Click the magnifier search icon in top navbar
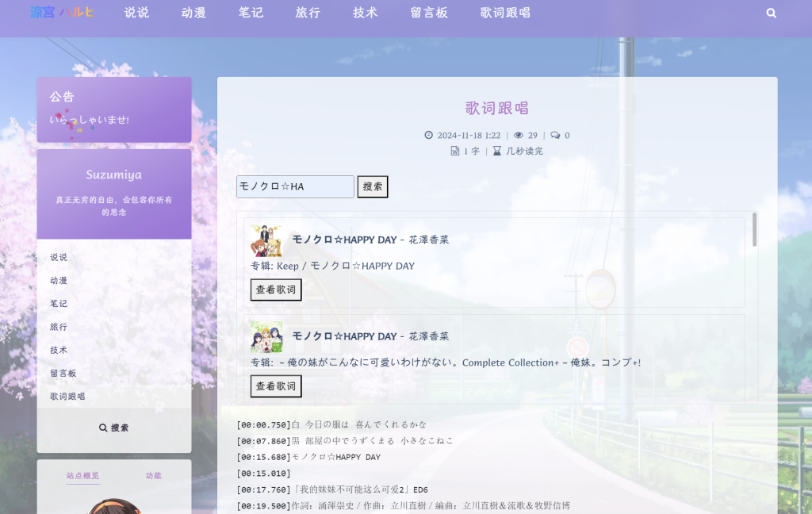 tap(772, 13)
